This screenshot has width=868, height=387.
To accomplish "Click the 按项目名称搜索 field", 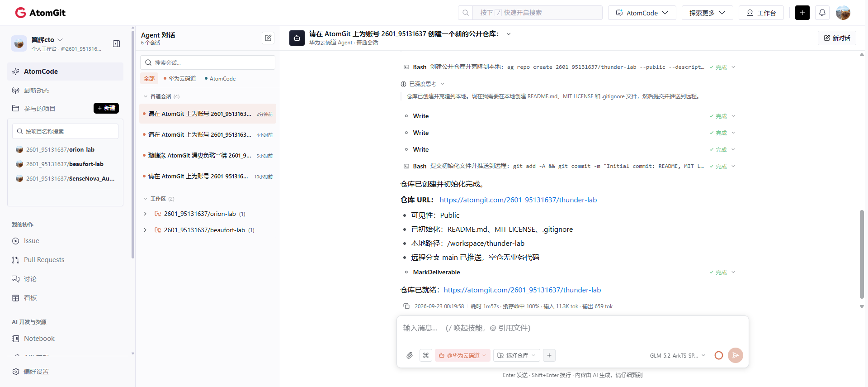I will 65,131.
